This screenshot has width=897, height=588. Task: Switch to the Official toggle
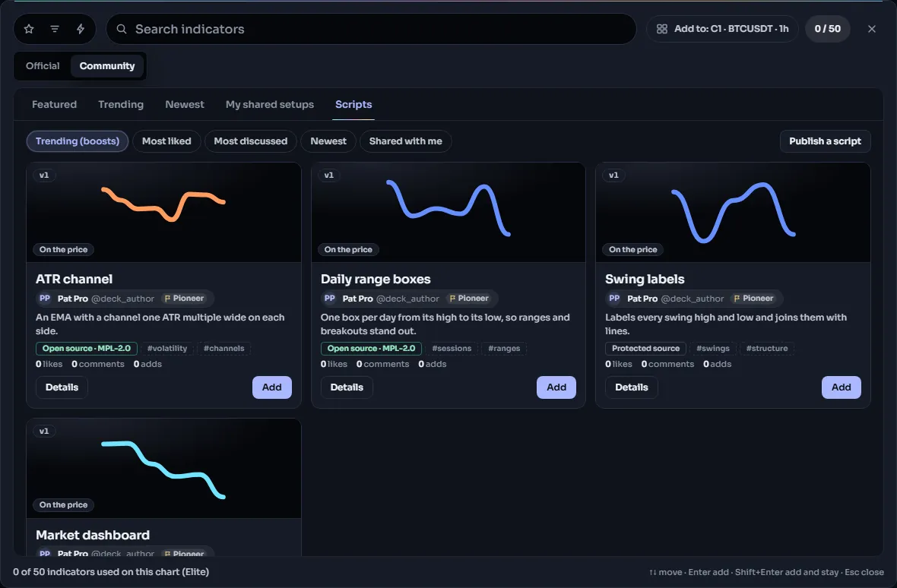[x=43, y=66]
